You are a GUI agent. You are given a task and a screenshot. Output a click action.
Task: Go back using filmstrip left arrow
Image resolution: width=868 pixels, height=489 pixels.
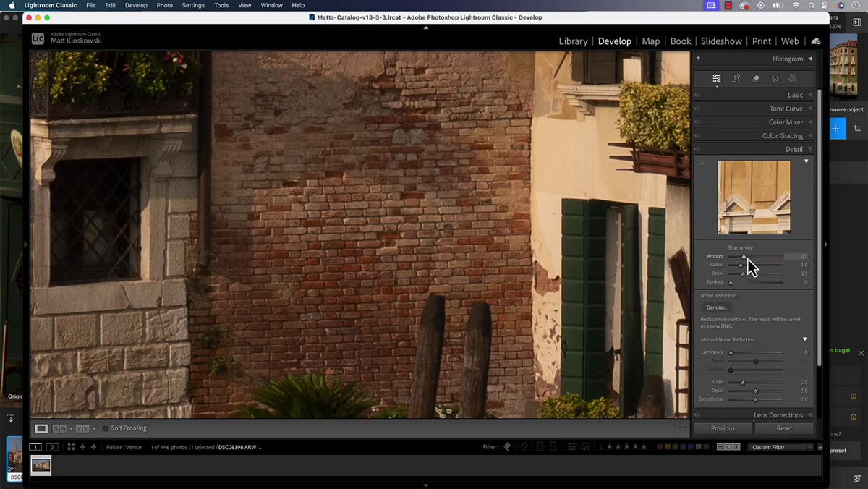coord(82,447)
